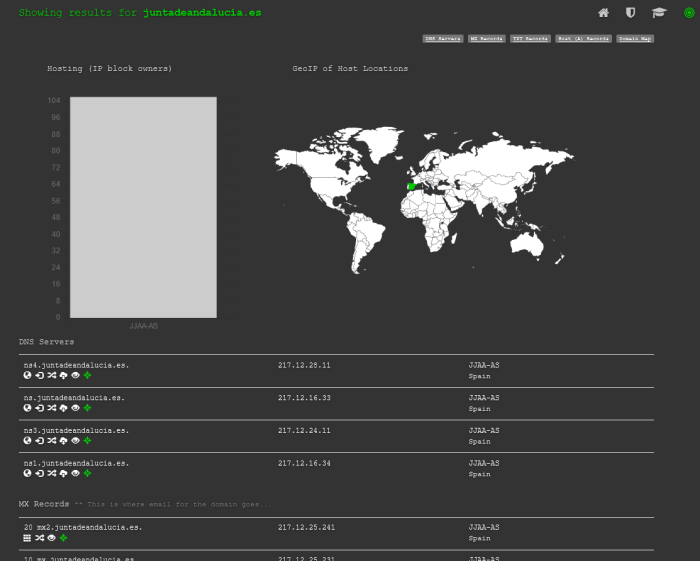This screenshot has width=700, height=561.
Task: Click eye icon for ns.juntadeandalucia.es
Action: [75, 408]
